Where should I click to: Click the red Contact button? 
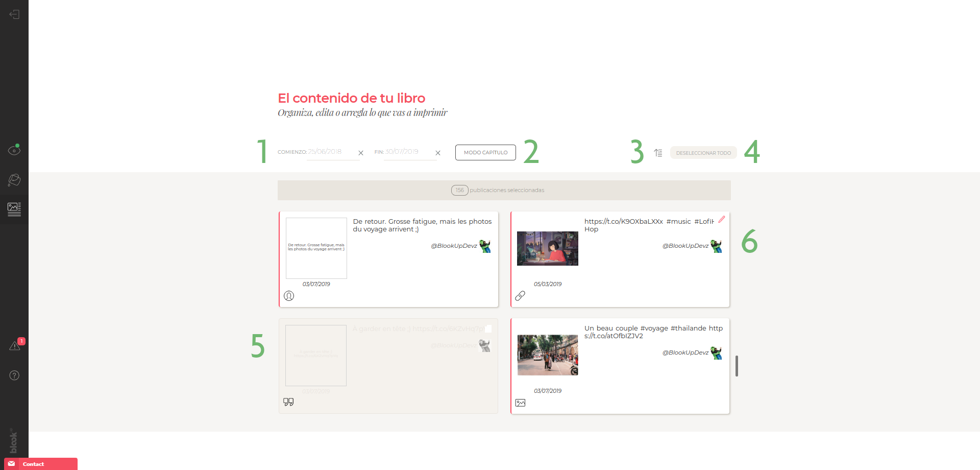pyautogui.click(x=41, y=464)
